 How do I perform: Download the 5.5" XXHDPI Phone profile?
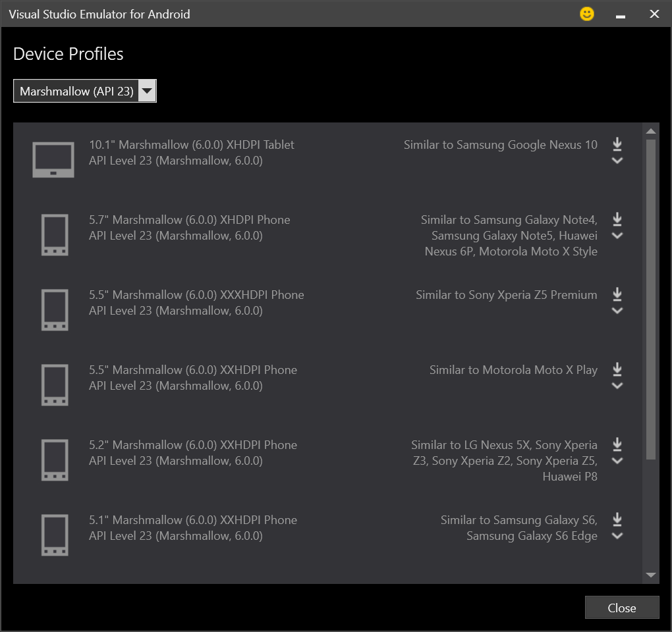pyautogui.click(x=617, y=369)
